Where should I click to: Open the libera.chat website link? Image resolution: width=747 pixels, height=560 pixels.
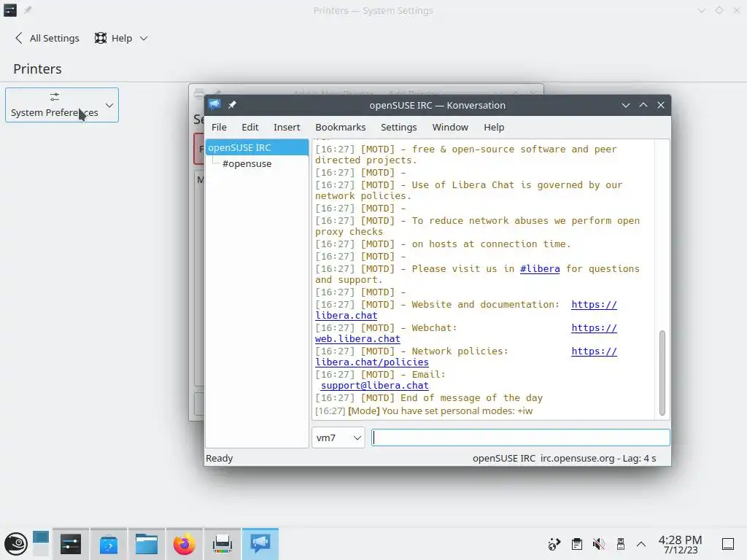tap(347, 315)
